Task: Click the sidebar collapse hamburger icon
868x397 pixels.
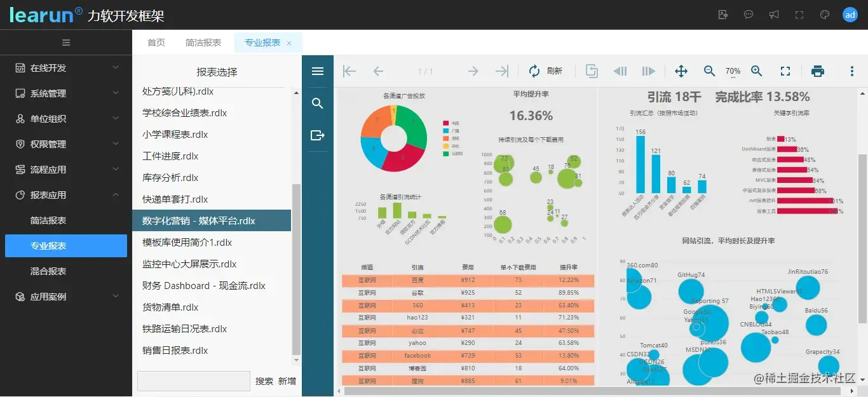Action: click(66, 43)
